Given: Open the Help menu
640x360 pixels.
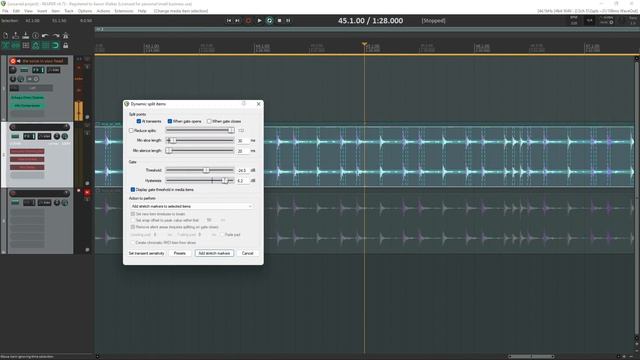Looking at the screenshot, I should click(x=142, y=11).
